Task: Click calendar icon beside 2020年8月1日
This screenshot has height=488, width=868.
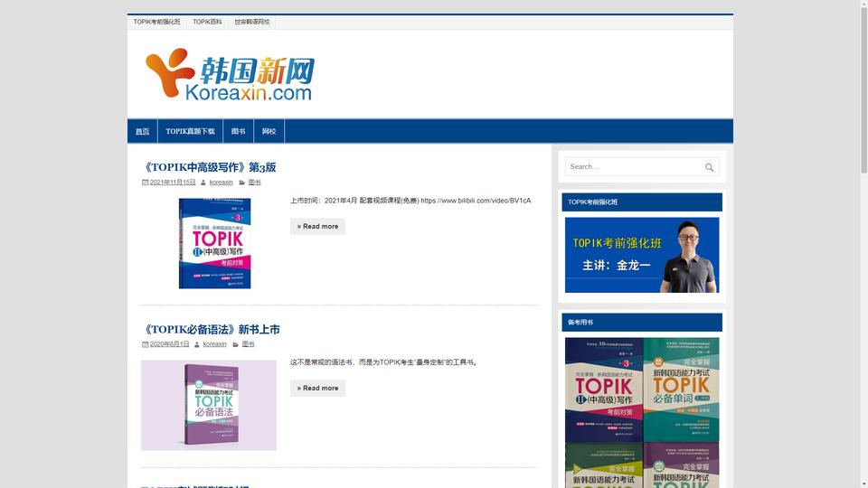Action: click(145, 344)
